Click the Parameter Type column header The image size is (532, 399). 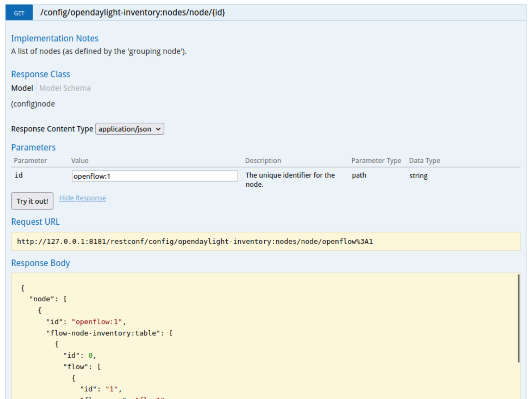tap(376, 161)
